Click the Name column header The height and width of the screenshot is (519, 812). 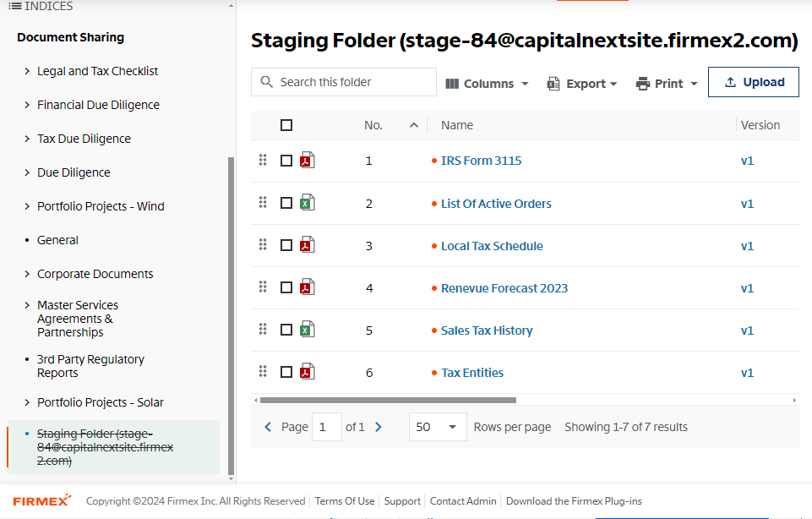[457, 125]
